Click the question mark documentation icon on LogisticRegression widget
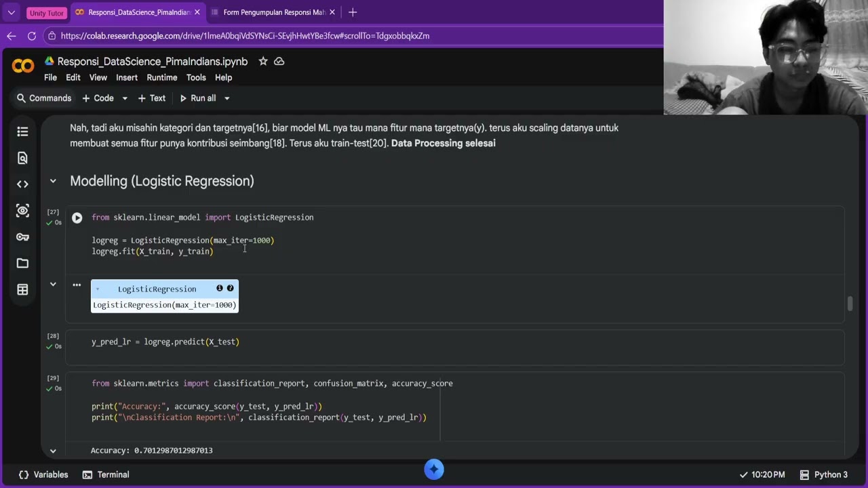868x488 pixels. [x=230, y=288]
